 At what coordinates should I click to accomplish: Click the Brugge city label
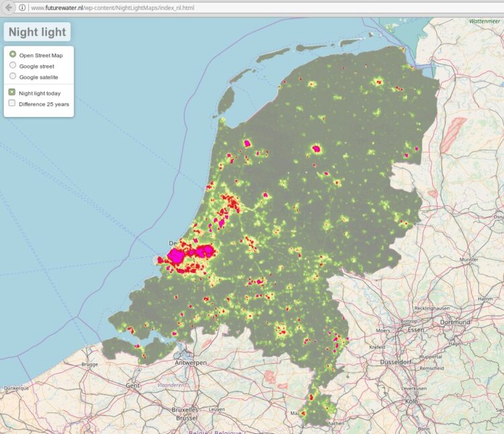(89, 364)
